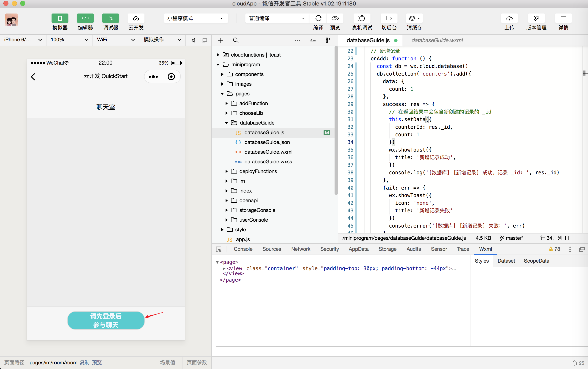Viewport: 588px width, 369px height.
Task: Undock the debugger panel
Action: [x=582, y=249]
